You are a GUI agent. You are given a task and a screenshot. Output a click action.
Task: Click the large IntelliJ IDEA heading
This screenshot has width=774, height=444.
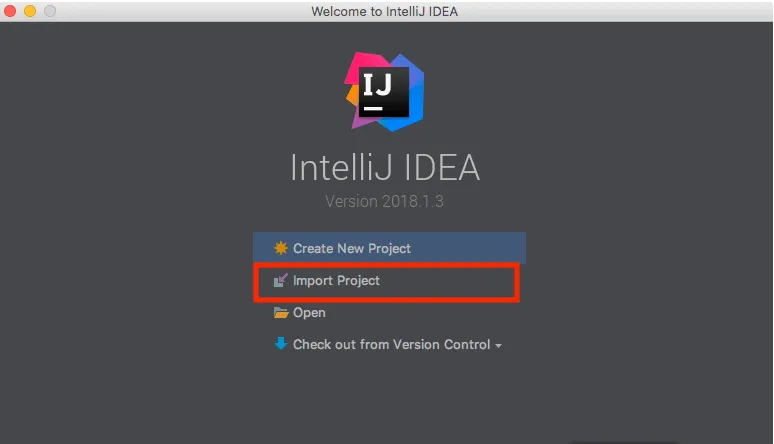click(385, 168)
